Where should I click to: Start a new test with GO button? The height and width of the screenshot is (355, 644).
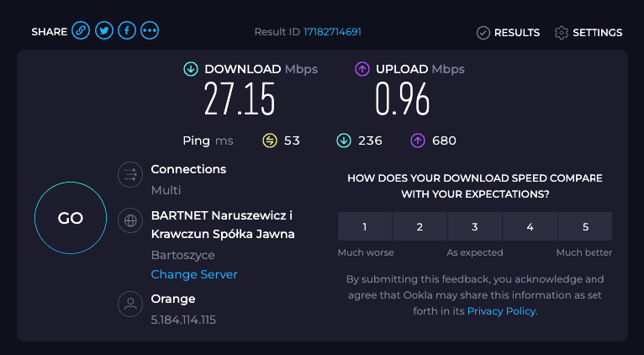coord(71,218)
